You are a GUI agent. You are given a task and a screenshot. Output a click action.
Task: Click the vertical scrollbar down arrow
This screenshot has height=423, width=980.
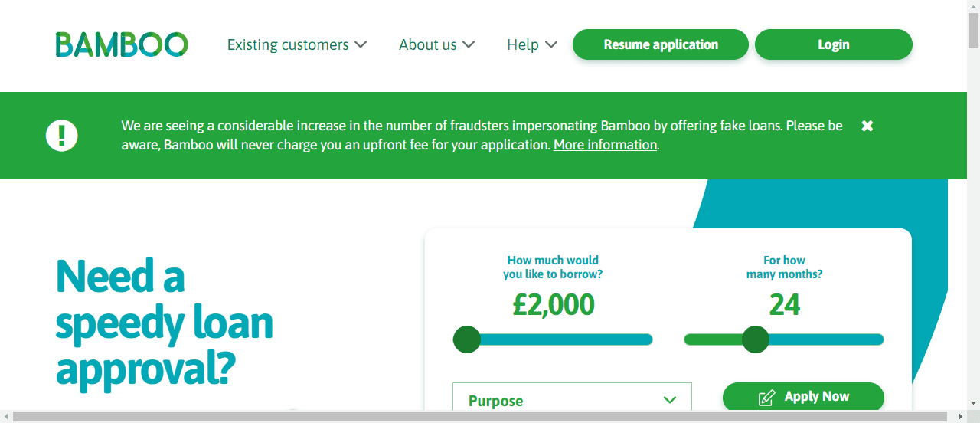coord(973,403)
